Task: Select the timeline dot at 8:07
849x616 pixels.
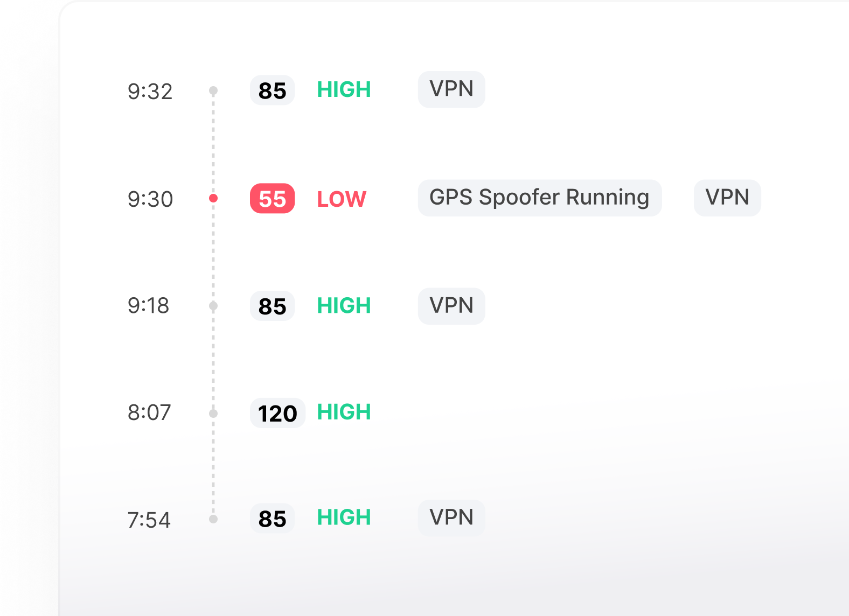Action: pyautogui.click(x=213, y=413)
